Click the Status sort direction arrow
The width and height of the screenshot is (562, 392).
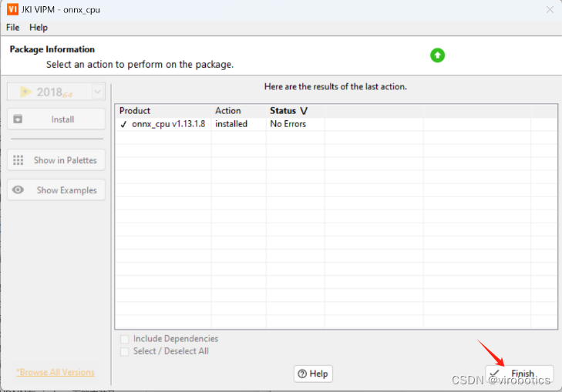304,111
